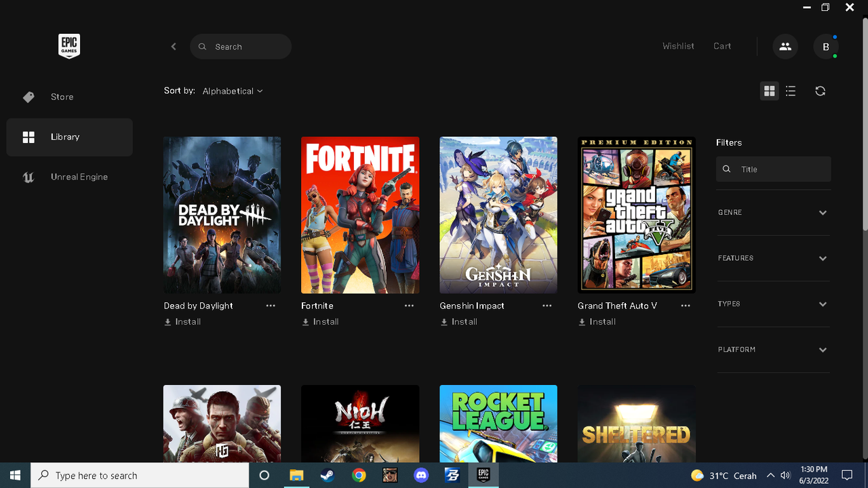
Task: Click the volume speaker tray icon
Action: coord(785,475)
